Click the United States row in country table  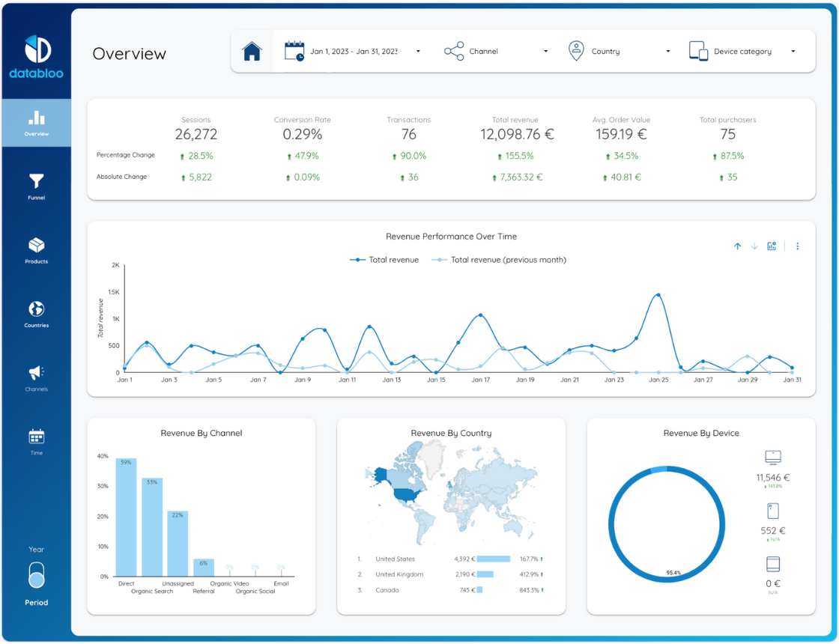(450, 559)
